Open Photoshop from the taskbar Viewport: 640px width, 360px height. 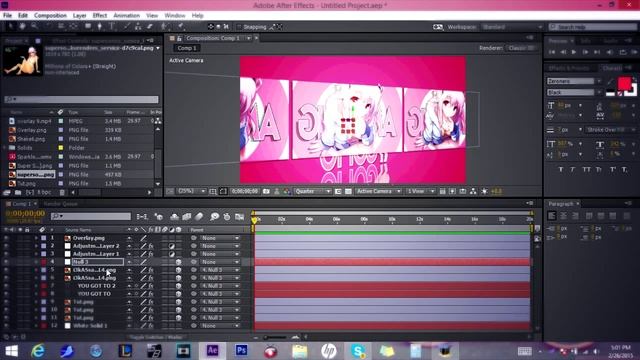[x=241, y=351]
